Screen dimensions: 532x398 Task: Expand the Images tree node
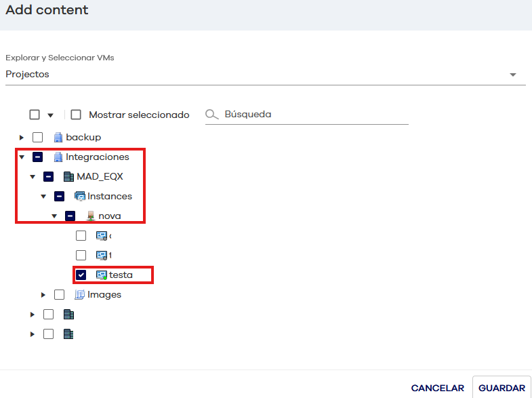(43, 295)
